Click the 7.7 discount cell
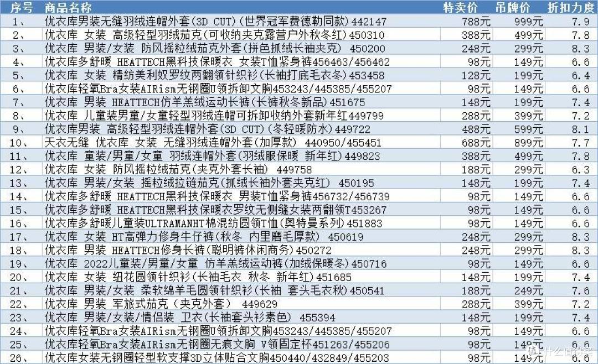 tap(580, 143)
